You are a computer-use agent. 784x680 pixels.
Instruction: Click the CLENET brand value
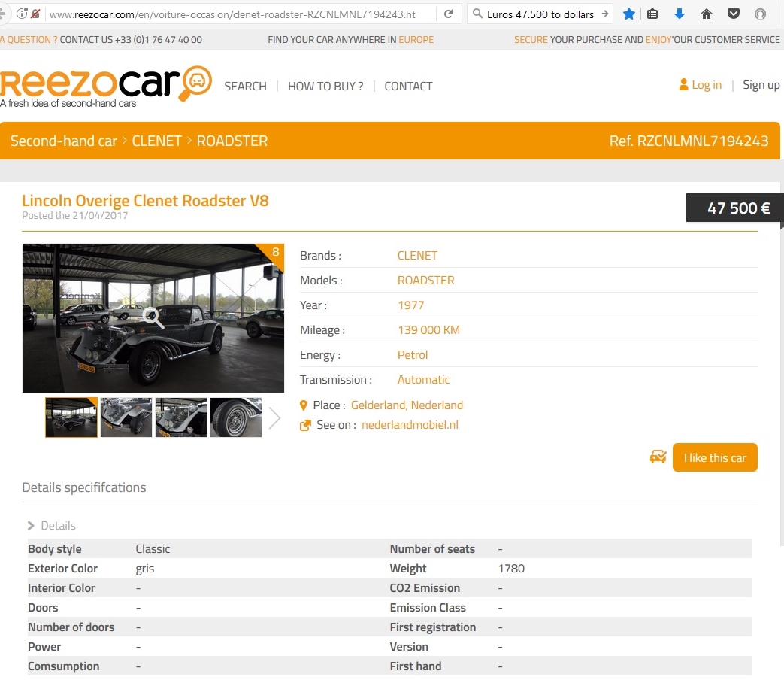[417, 256]
